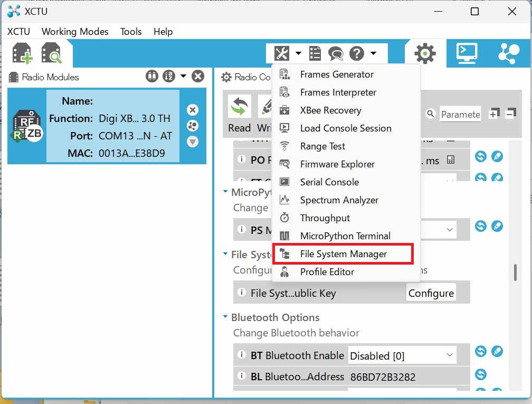Switch to Network working mode icon
This screenshot has width=532, height=404.
[509, 53]
